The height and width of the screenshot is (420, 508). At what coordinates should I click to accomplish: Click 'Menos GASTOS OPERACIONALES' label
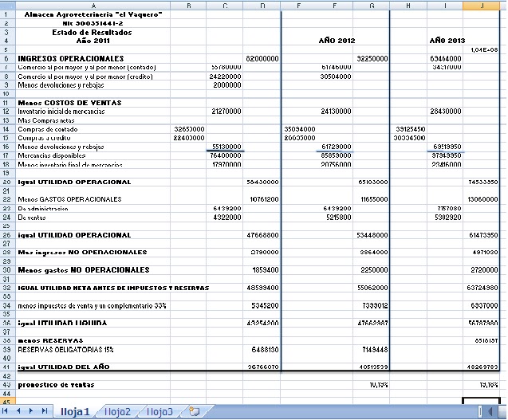(x=69, y=199)
